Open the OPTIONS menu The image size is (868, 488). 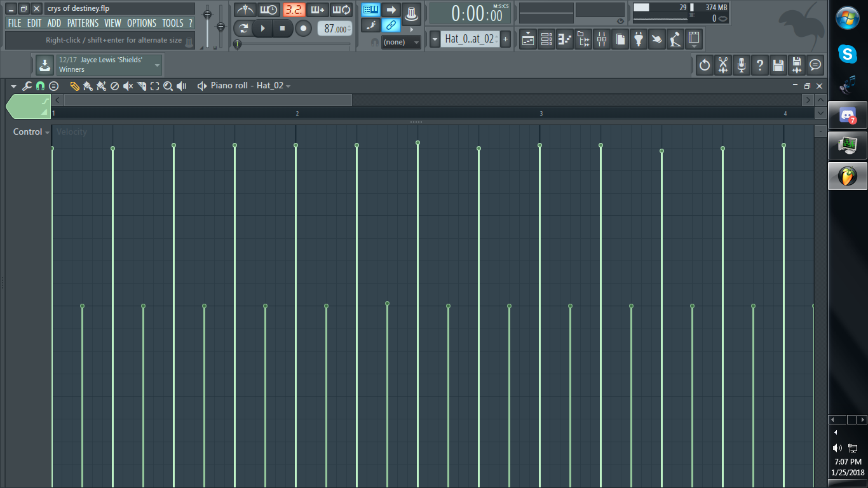tap(142, 23)
